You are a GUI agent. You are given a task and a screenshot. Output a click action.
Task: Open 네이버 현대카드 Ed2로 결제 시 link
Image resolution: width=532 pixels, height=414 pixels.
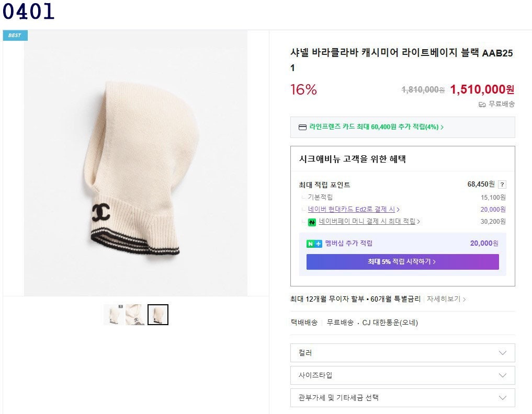click(x=353, y=210)
